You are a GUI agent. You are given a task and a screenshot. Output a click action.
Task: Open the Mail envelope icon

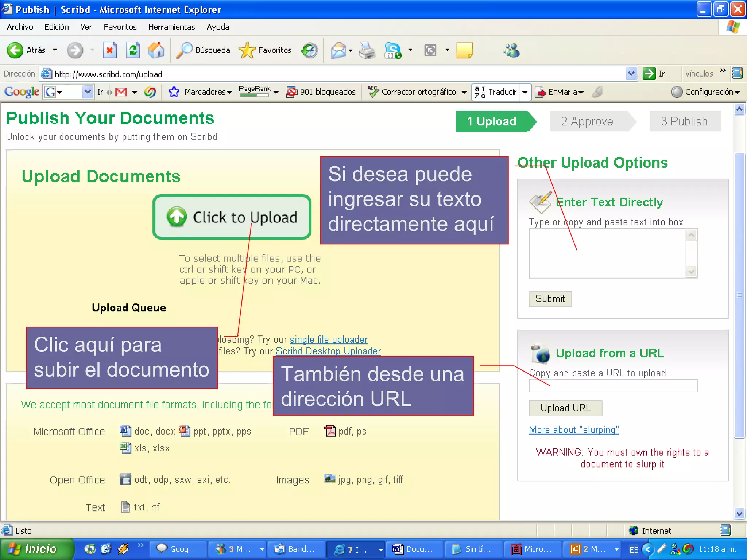coord(338,50)
